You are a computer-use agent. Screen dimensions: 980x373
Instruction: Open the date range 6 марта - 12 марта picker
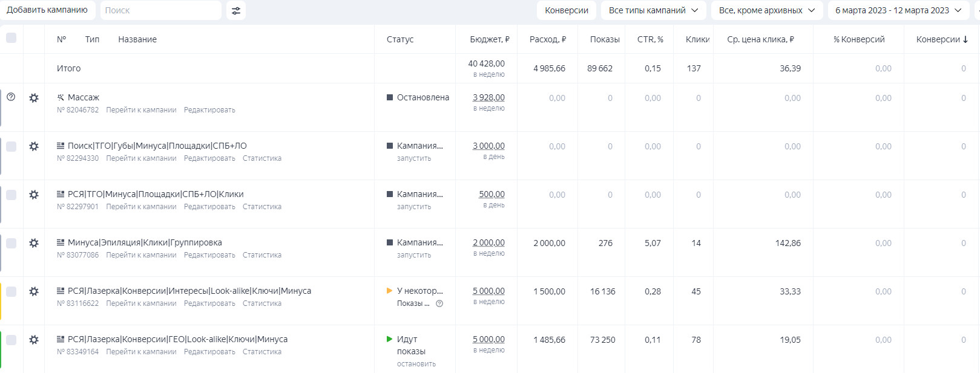coord(898,10)
